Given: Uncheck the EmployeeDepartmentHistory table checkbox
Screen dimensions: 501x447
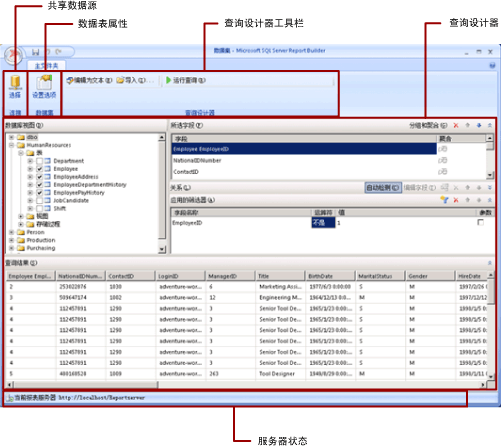Looking at the screenshot, I should tap(39, 185).
